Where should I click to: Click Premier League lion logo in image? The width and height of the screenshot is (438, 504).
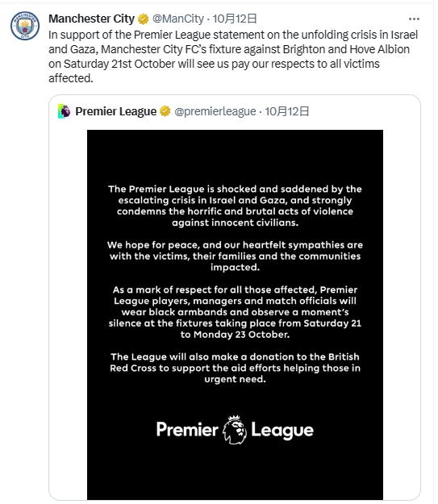pyautogui.click(x=235, y=430)
